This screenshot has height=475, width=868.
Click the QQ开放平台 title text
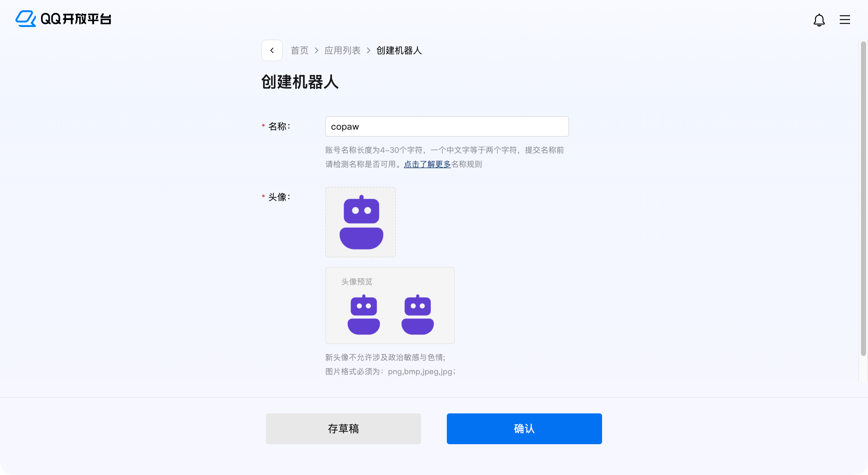pos(76,19)
